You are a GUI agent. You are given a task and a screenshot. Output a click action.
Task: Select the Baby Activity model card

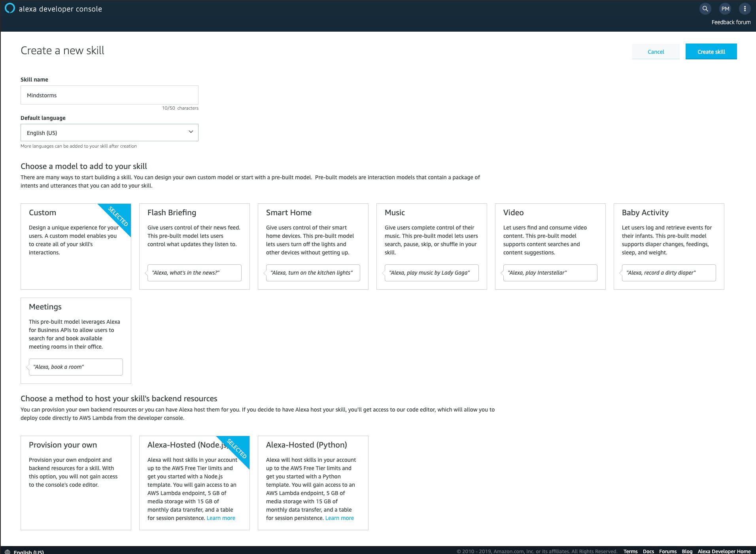[669, 247]
